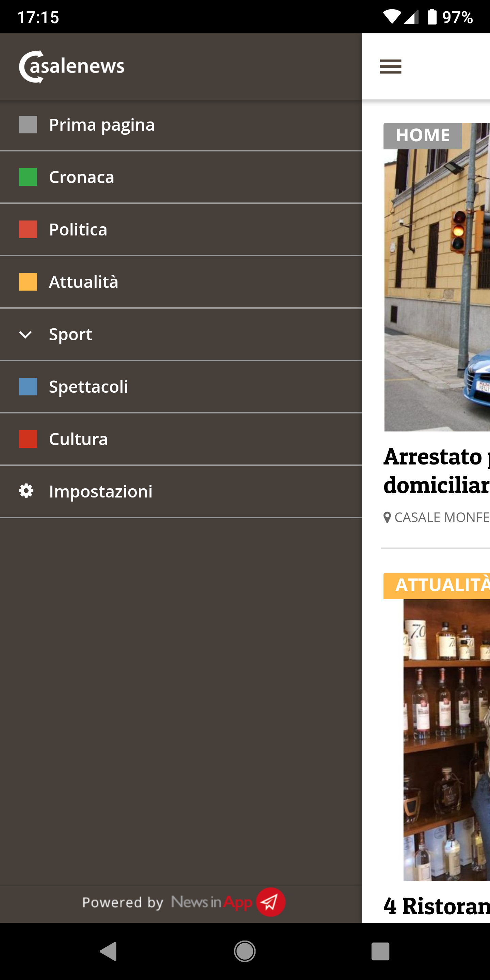Tap the ATTUALITÀ category badge
This screenshot has width=490, height=980.
pyautogui.click(x=437, y=586)
